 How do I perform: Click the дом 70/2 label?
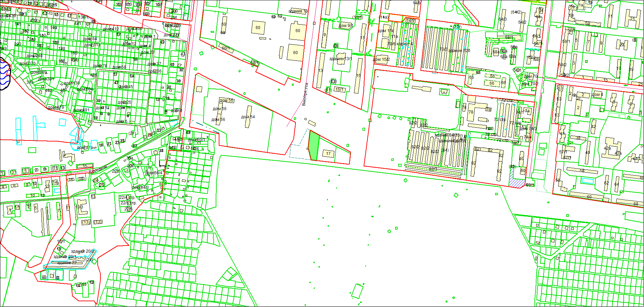[530, 84]
